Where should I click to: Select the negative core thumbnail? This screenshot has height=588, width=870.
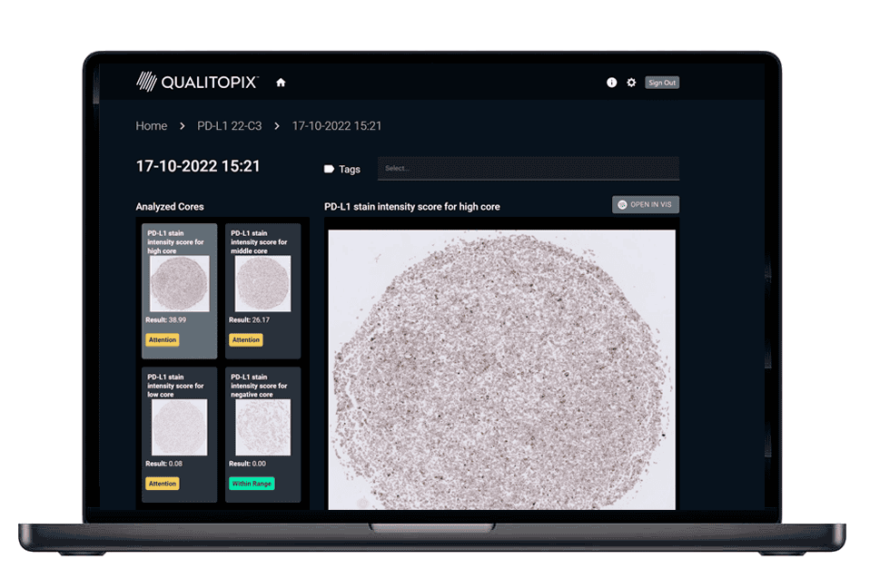click(x=262, y=426)
